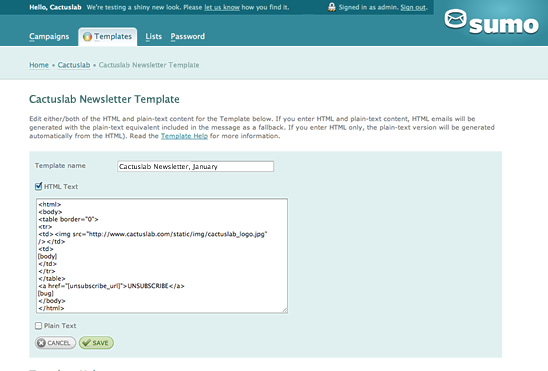The image size is (548, 371).
Task: Open the Cactuslab breadcrumb link
Action: [74, 65]
